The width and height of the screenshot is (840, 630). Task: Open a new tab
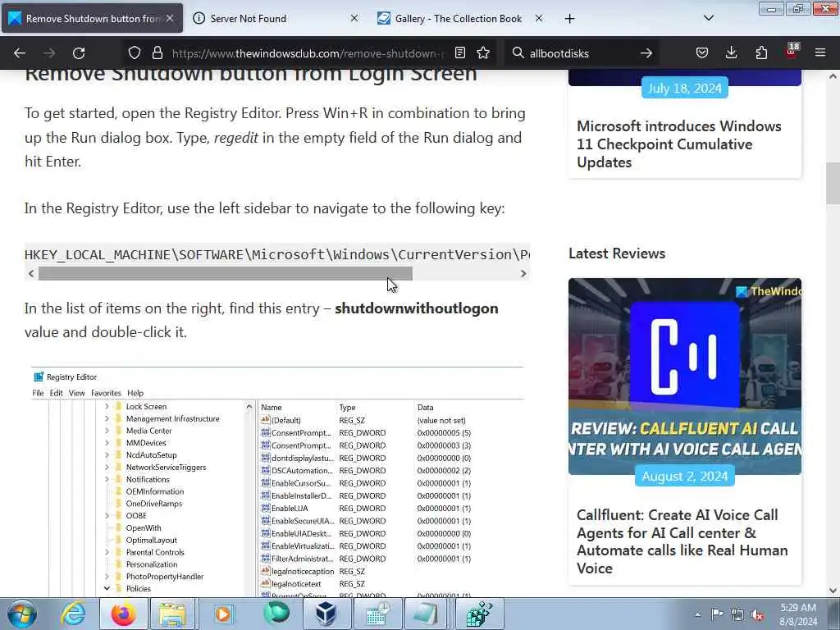pyautogui.click(x=569, y=19)
